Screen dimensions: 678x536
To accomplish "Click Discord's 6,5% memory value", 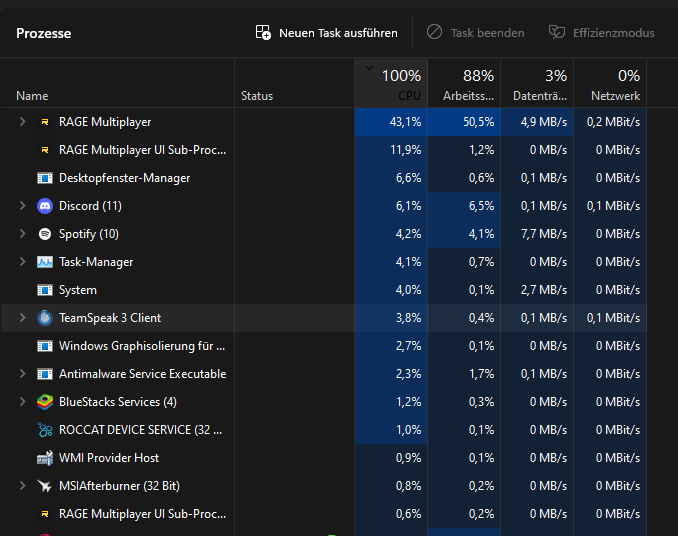I will 481,206.
